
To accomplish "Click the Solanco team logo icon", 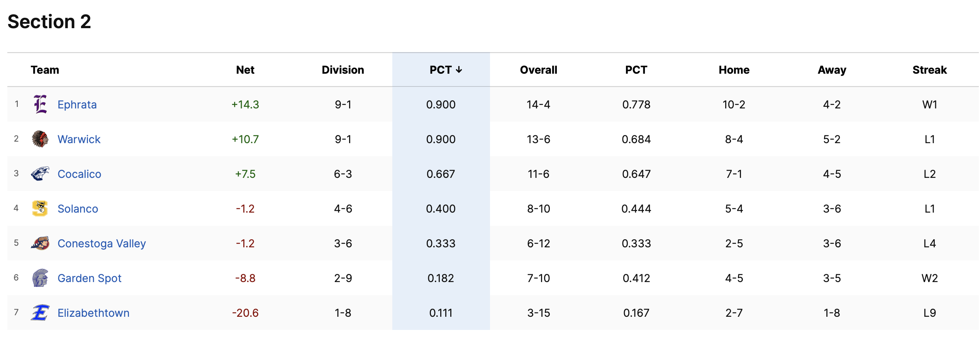I will click(x=40, y=208).
